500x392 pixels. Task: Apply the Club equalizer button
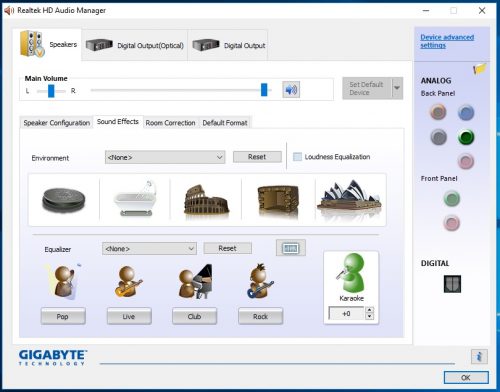(194, 316)
